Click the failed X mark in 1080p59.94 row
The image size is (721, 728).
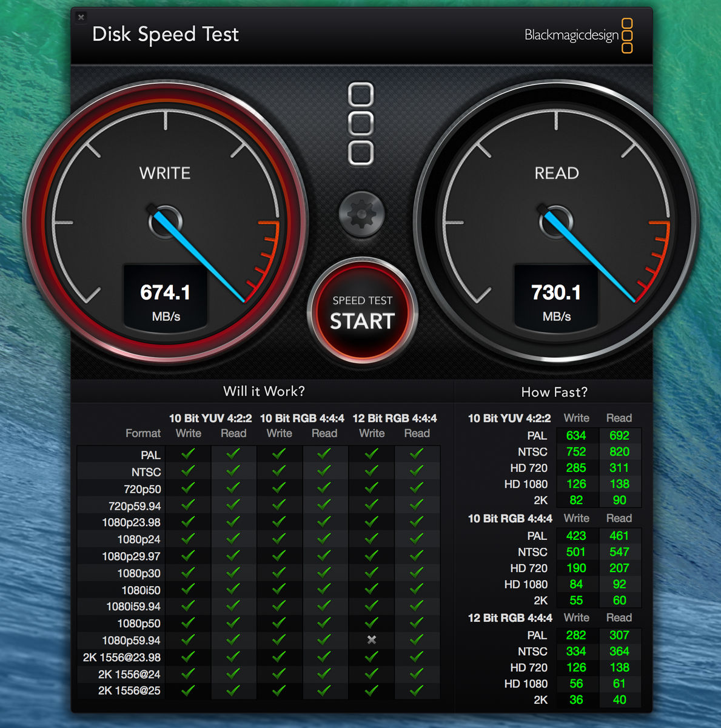click(x=372, y=639)
